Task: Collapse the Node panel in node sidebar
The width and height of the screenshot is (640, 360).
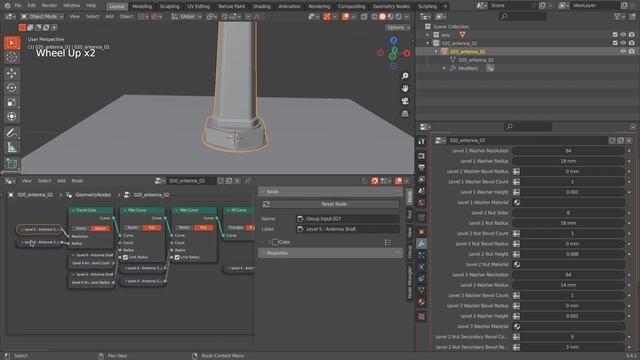Action: point(263,192)
